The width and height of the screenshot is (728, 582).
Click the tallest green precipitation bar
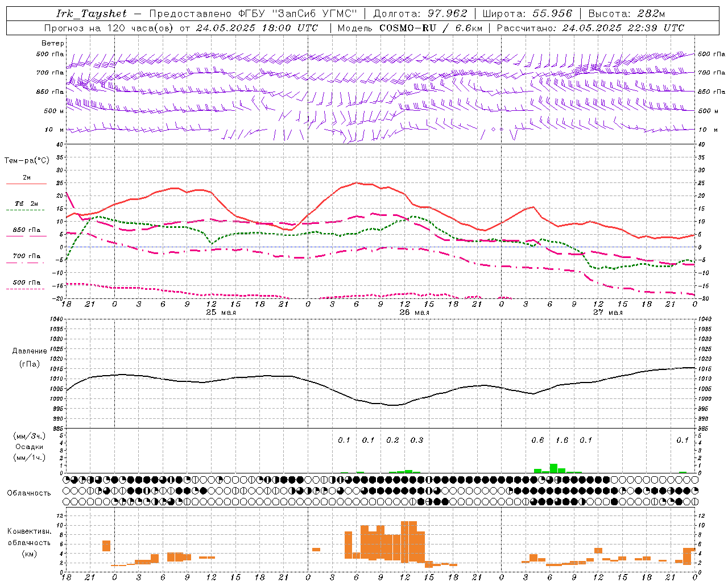point(553,468)
